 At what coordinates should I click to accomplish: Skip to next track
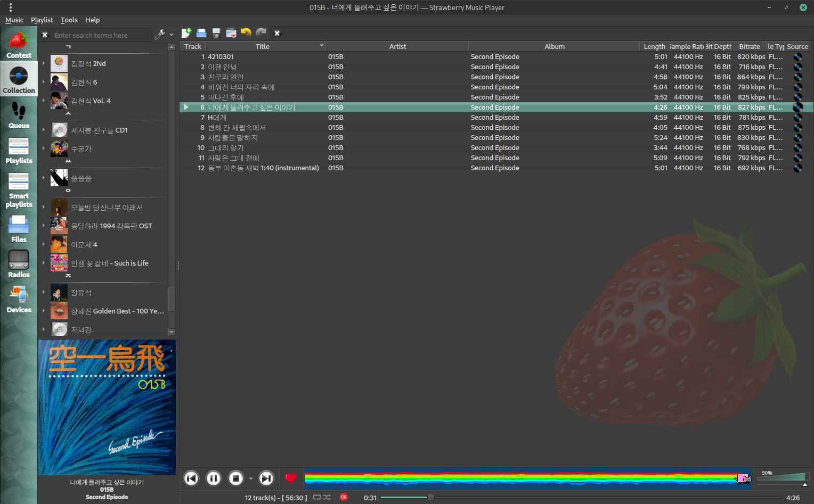266,478
